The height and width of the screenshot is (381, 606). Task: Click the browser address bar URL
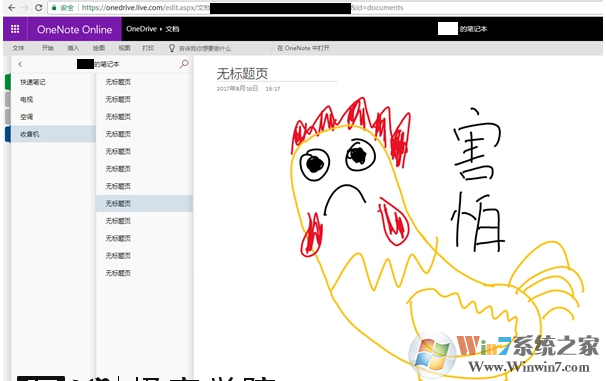pos(242,8)
